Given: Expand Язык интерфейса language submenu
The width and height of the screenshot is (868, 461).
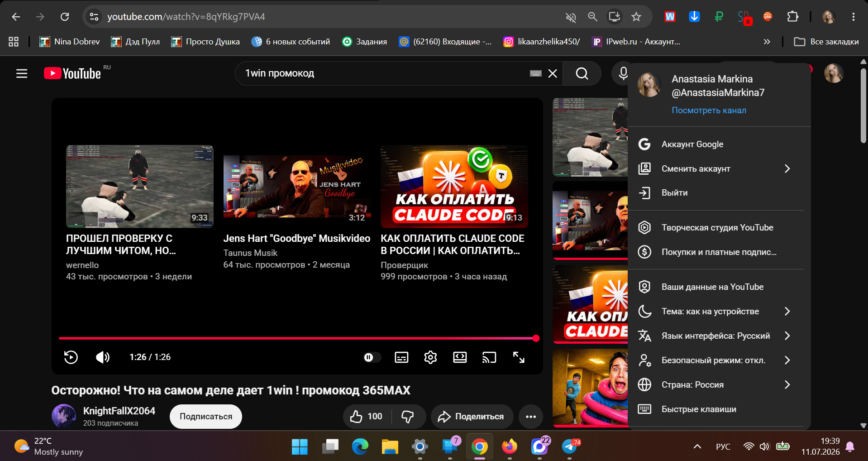Looking at the screenshot, I should pos(719,336).
